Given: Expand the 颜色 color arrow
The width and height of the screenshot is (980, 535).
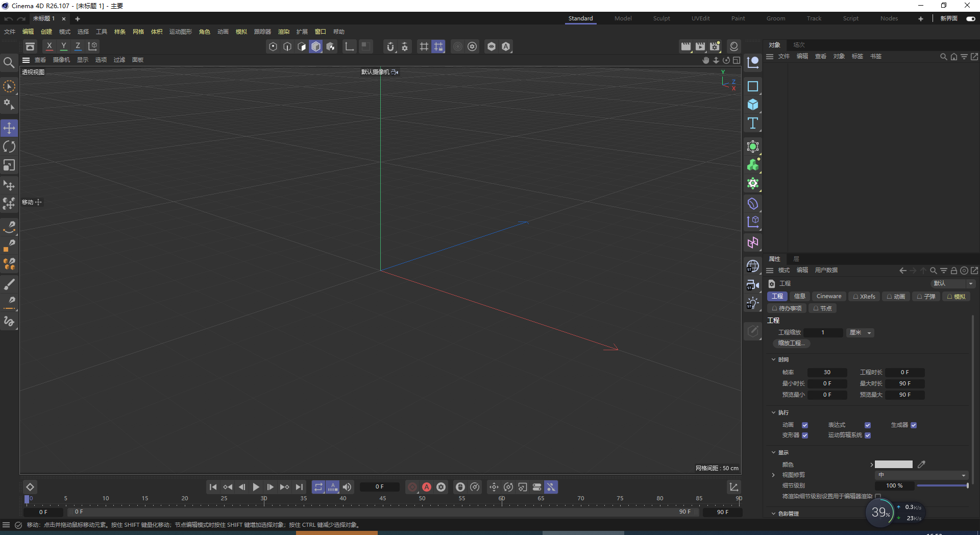Looking at the screenshot, I should click(x=871, y=465).
